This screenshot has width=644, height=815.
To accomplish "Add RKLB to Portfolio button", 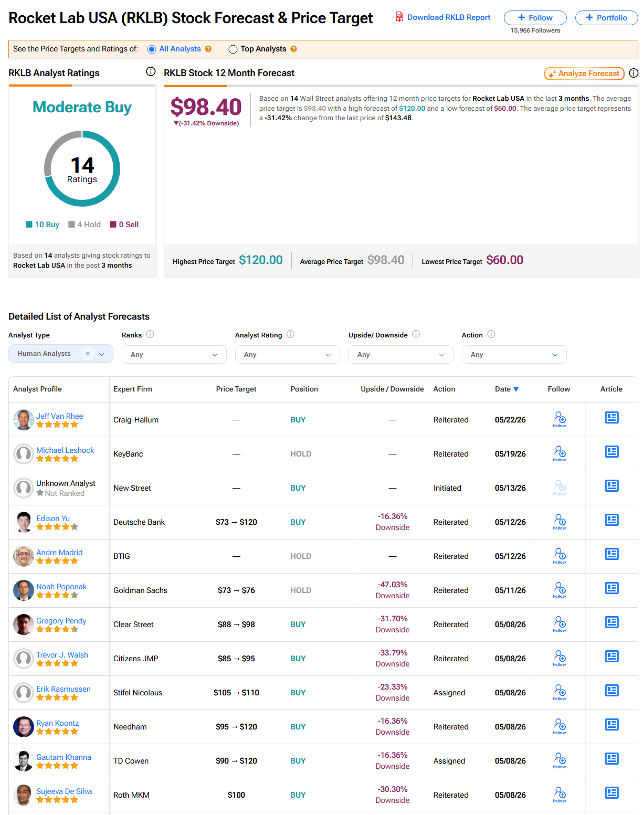I will coord(607,17).
